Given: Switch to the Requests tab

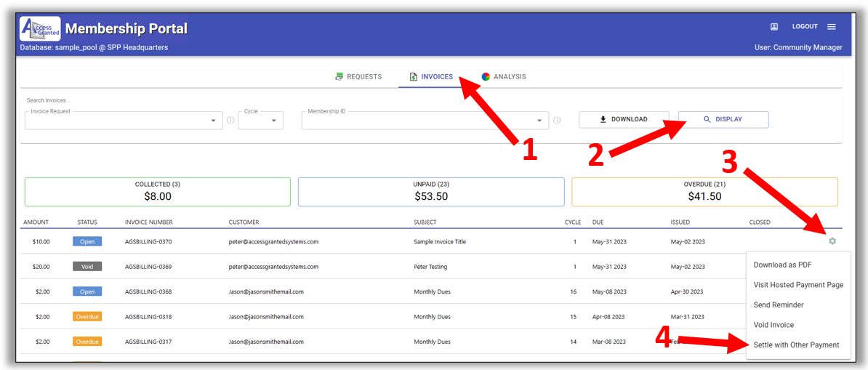Looking at the screenshot, I should [358, 77].
